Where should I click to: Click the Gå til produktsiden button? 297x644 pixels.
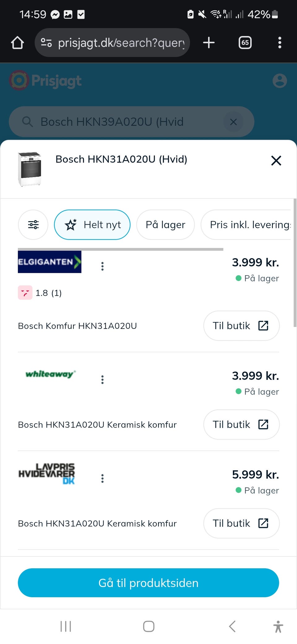tap(148, 583)
